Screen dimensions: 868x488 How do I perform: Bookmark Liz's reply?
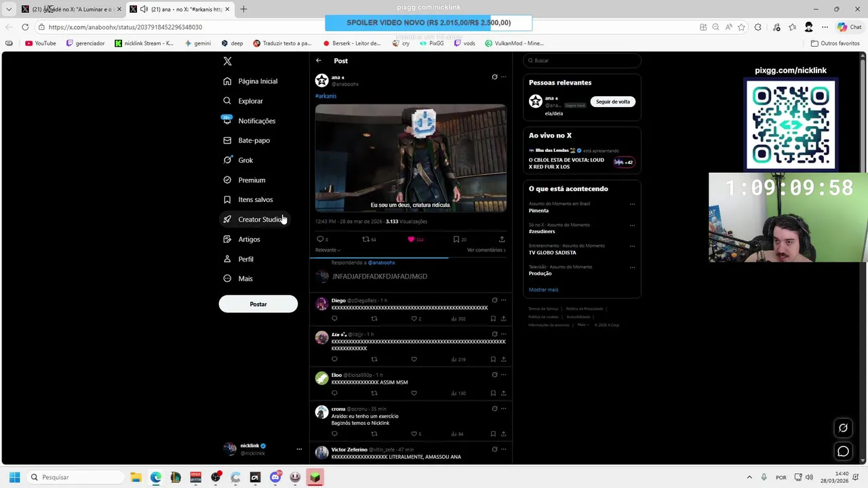493,359
